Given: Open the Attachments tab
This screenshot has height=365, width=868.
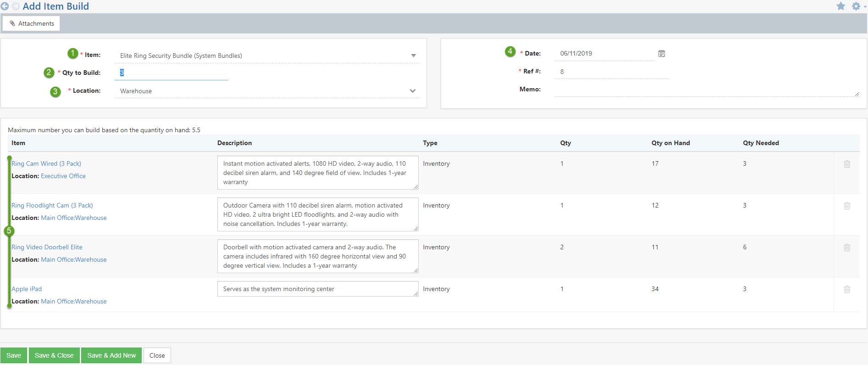Looking at the screenshot, I should click(31, 23).
